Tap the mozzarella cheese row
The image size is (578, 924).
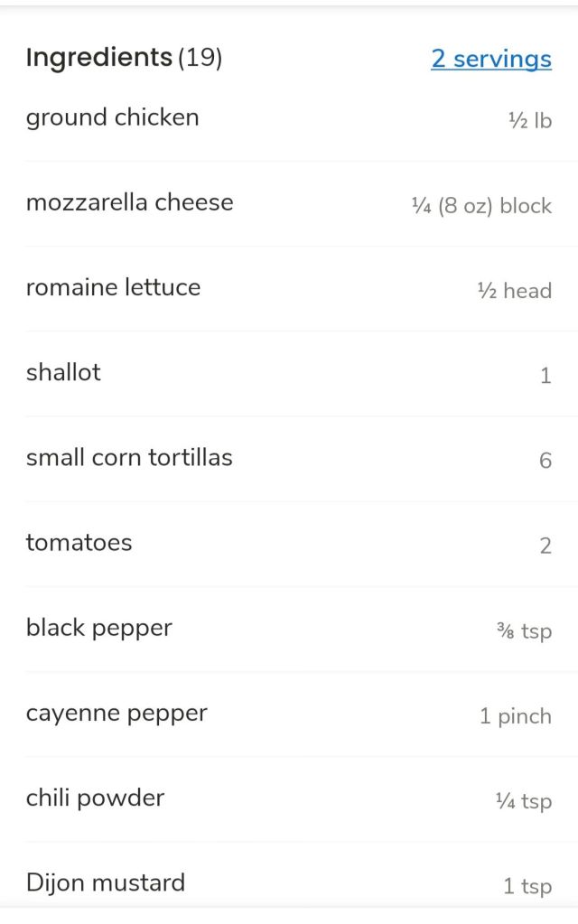click(130, 202)
